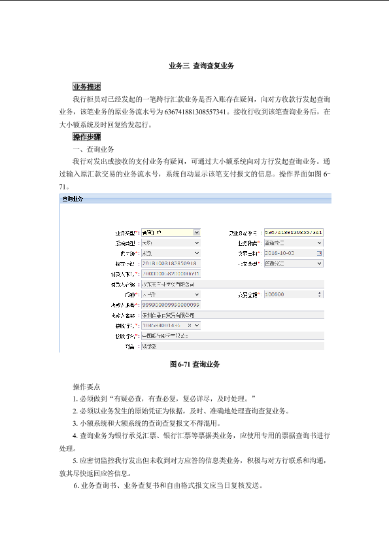Viewport: 389px width, 550px height.
Task: Click the 操作要点 line
Action: pos(86,387)
